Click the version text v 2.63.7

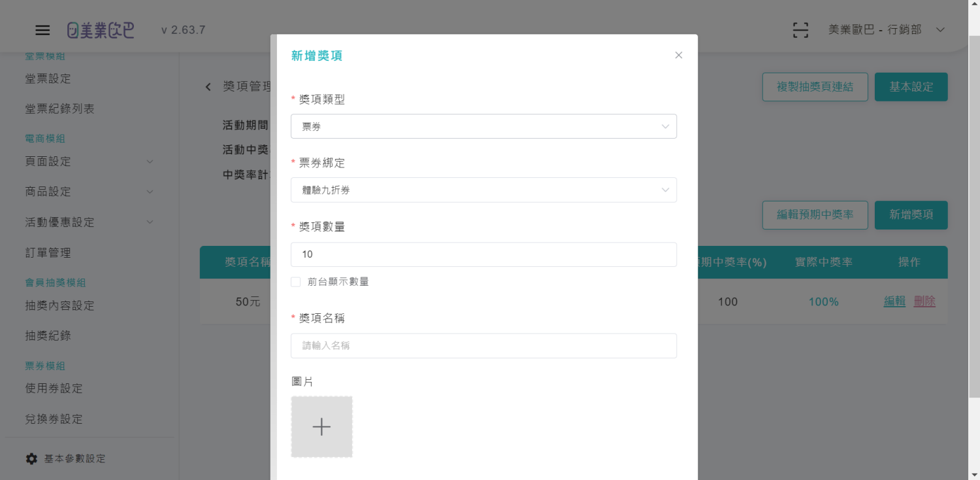click(184, 30)
